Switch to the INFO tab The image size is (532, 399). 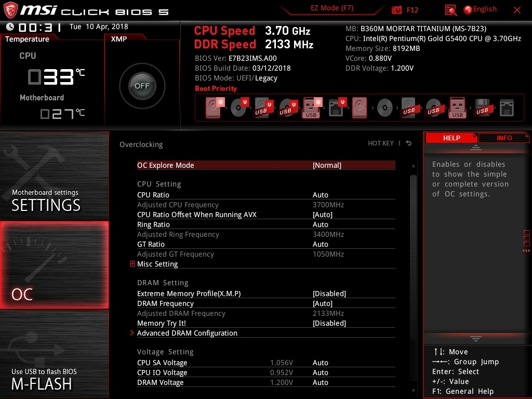[504, 138]
